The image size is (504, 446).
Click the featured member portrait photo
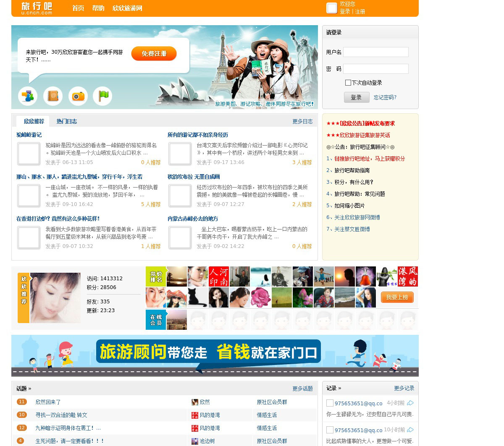pyautogui.click(x=55, y=298)
